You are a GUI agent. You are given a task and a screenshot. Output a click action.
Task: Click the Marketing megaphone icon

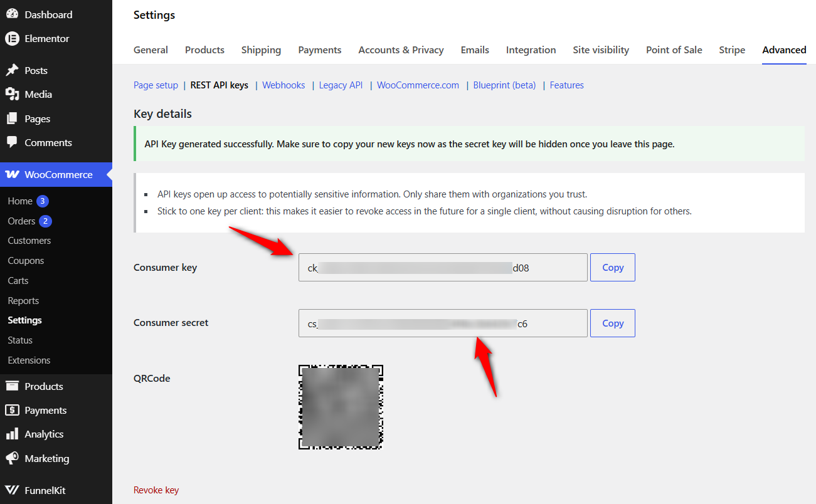(x=12, y=458)
